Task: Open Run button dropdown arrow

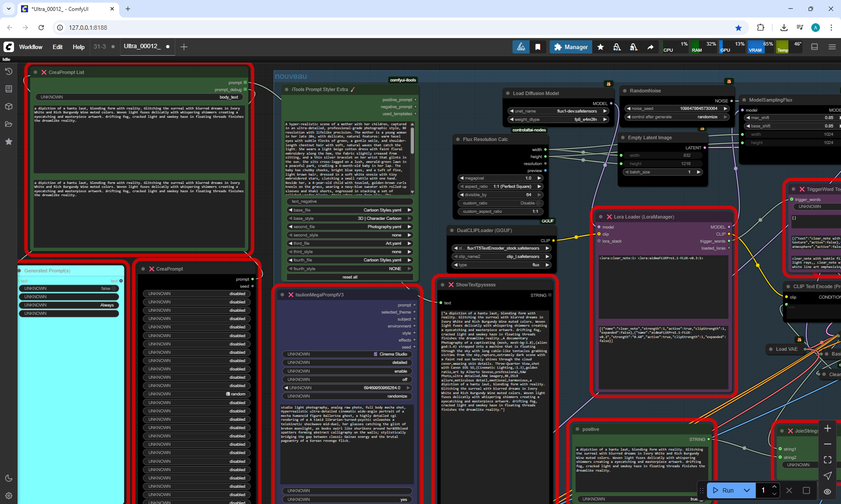Action: click(x=746, y=490)
